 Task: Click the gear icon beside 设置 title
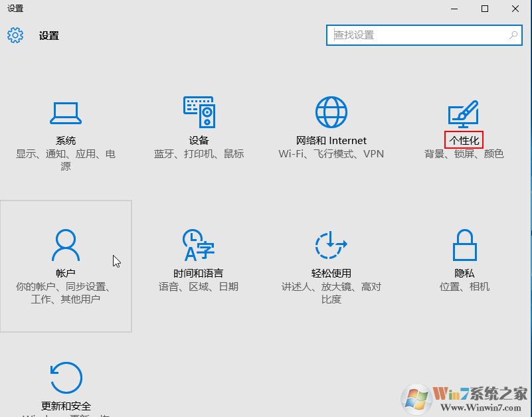14,35
